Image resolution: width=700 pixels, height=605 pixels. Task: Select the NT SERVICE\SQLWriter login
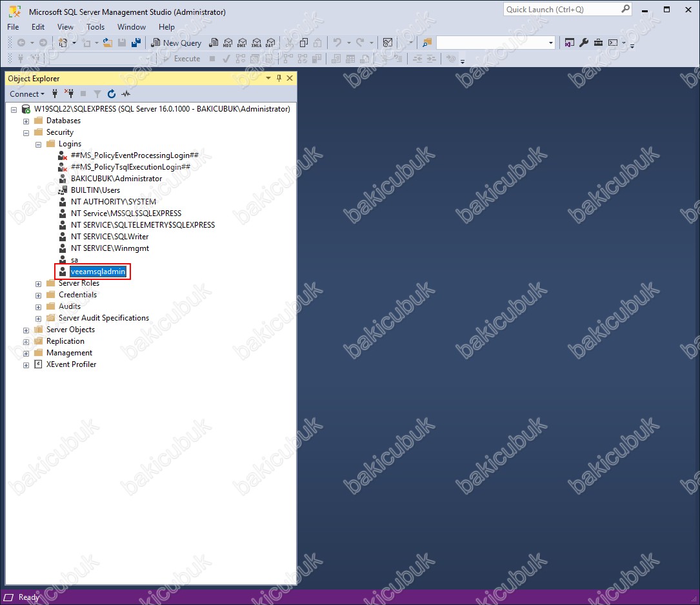[110, 237]
